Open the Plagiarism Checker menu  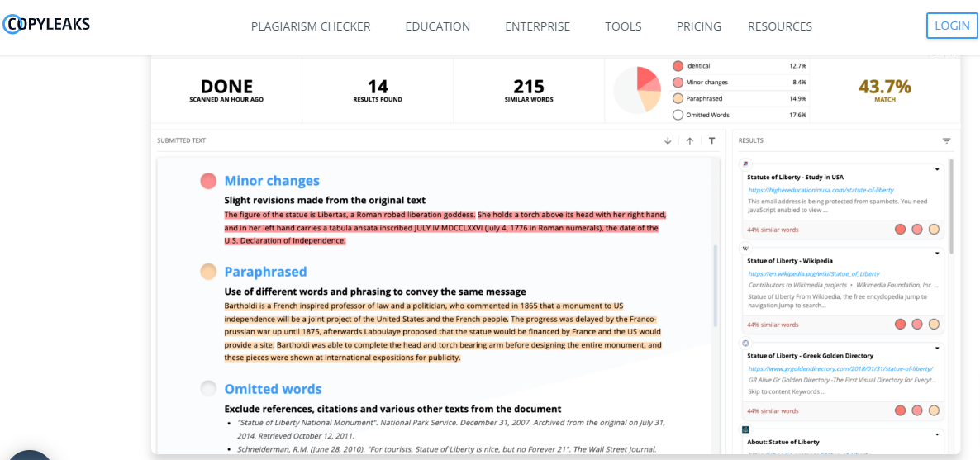coord(311,26)
